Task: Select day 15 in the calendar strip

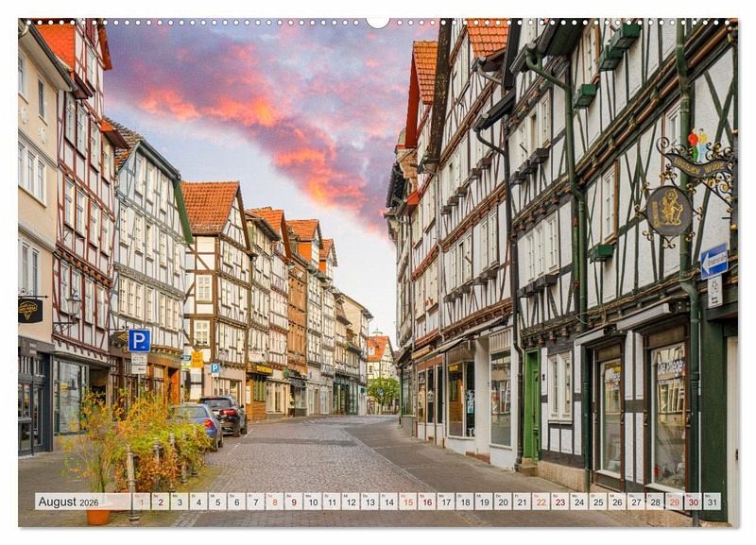Action: click(x=407, y=502)
